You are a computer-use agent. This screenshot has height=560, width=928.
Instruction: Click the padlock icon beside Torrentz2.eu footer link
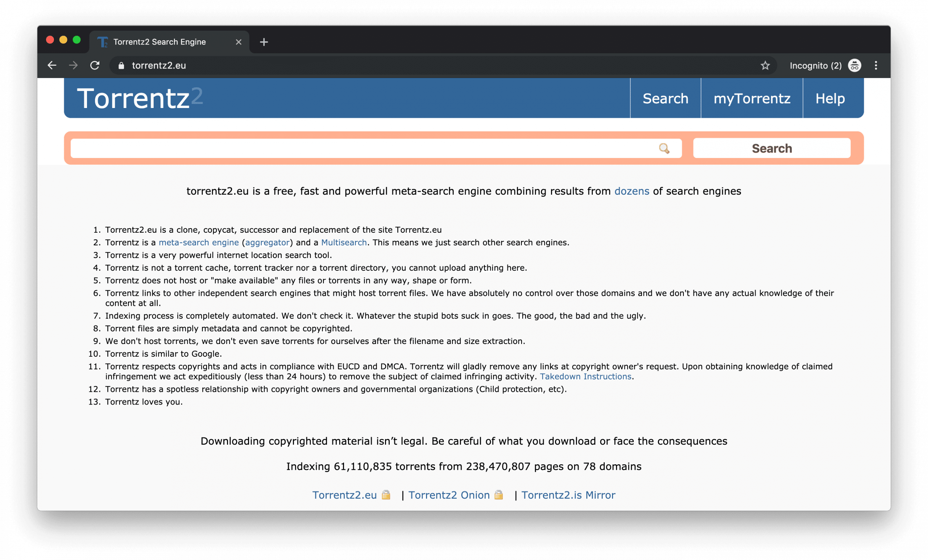[x=386, y=494]
